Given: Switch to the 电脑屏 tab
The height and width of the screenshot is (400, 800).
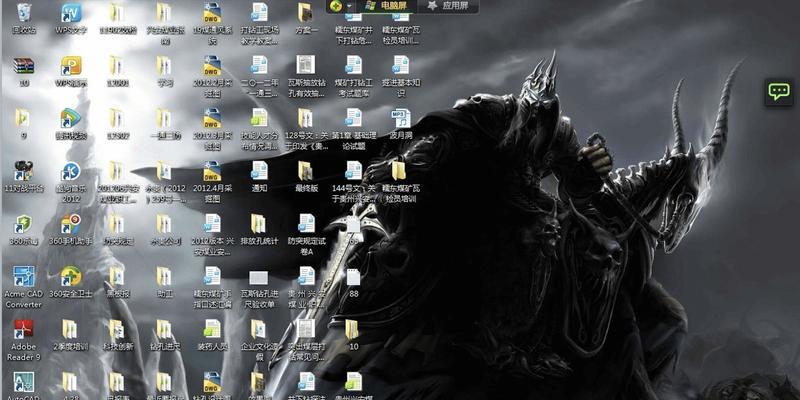Looking at the screenshot, I should click(387, 6).
